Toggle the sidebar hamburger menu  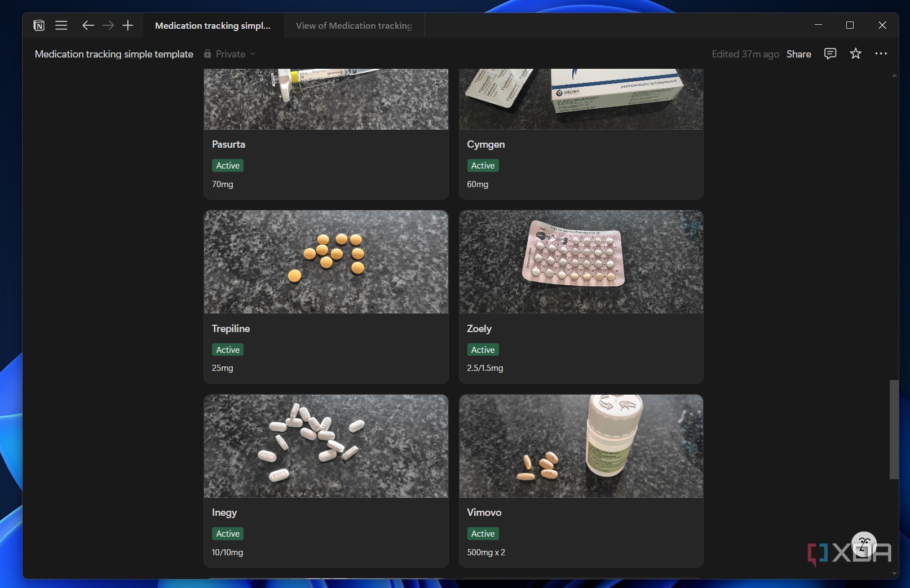pos(61,25)
